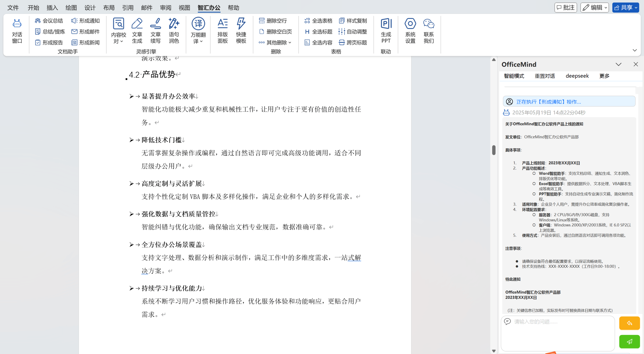Click the vertical scrollbar thumb
Image resolution: width=644 pixels, height=354 pixels.
click(494, 150)
